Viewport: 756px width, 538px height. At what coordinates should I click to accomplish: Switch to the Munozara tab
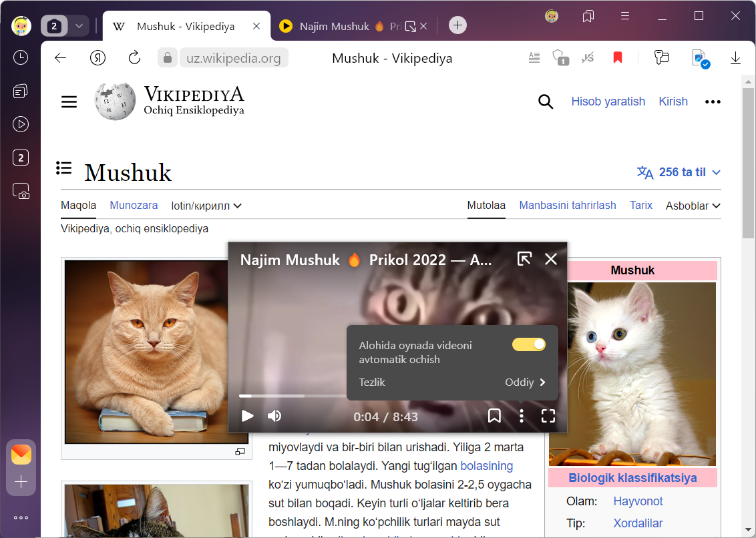(134, 205)
